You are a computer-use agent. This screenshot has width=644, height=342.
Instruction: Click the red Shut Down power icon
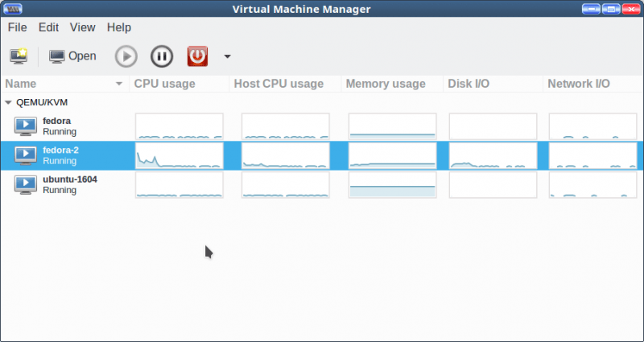tap(197, 56)
